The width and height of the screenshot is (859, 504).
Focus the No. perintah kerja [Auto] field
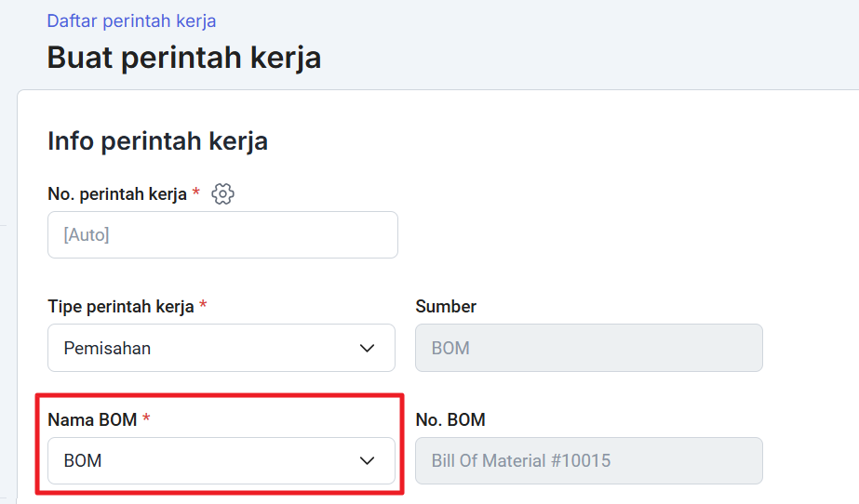[x=222, y=234]
